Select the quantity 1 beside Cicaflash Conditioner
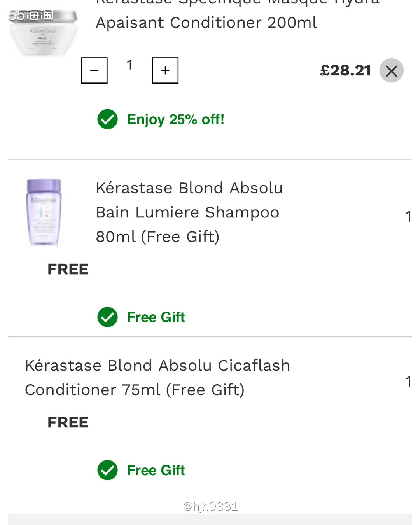Screen dimensions: 420x525 coord(408,382)
